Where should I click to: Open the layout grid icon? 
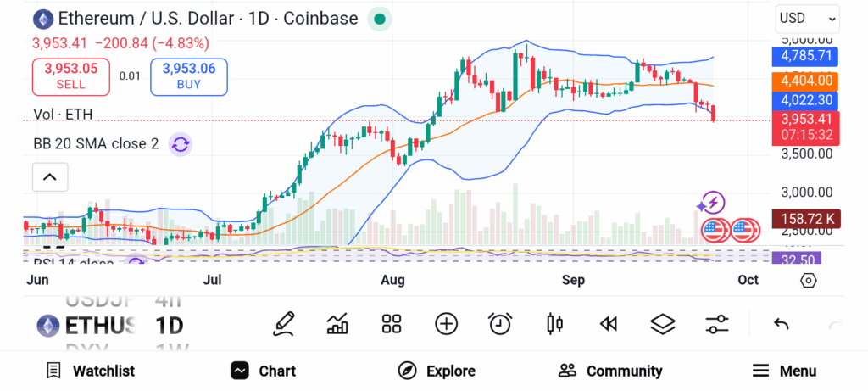(x=392, y=323)
